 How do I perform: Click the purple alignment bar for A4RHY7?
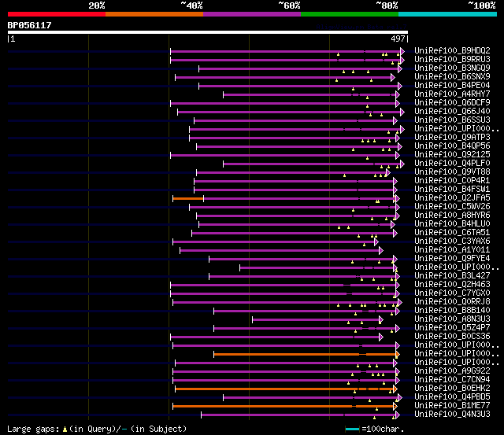coord(310,94)
